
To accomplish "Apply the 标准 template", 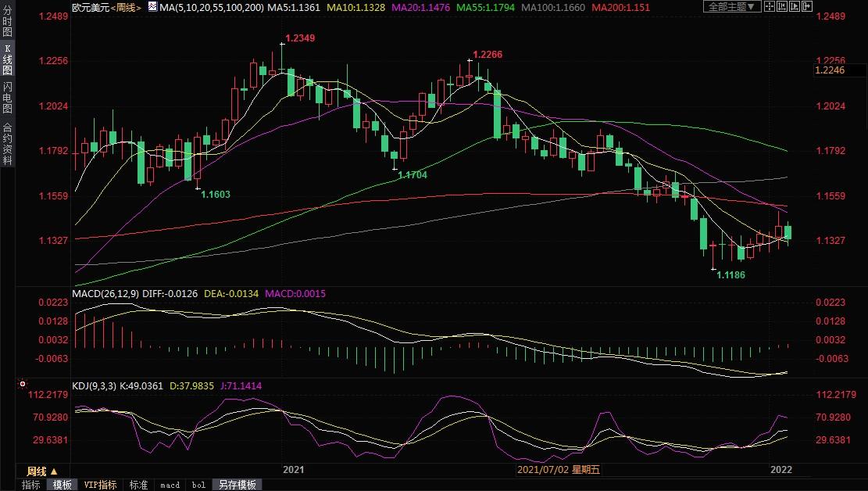I will [x=138, y=485].
